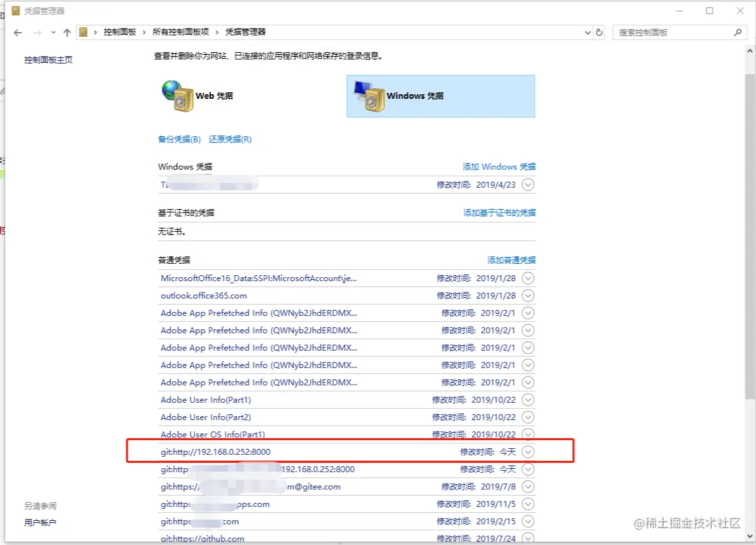The height and width of the screenshot is (545, 756).
Task: Click scrollbar down arrow
Action: pyautogui.click(x=750, y=536)
